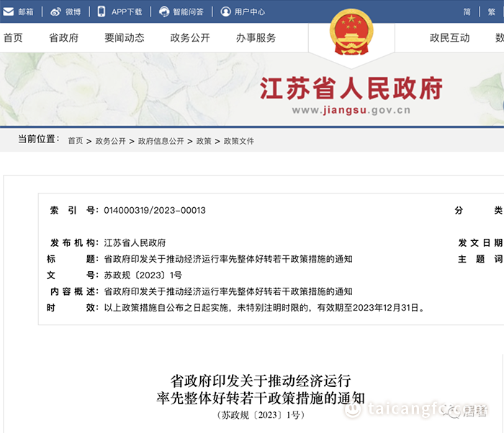The width and height of the screenshot is (504, 433).
Task: Open 省政府 navigation item
Action: coord(63,38)
